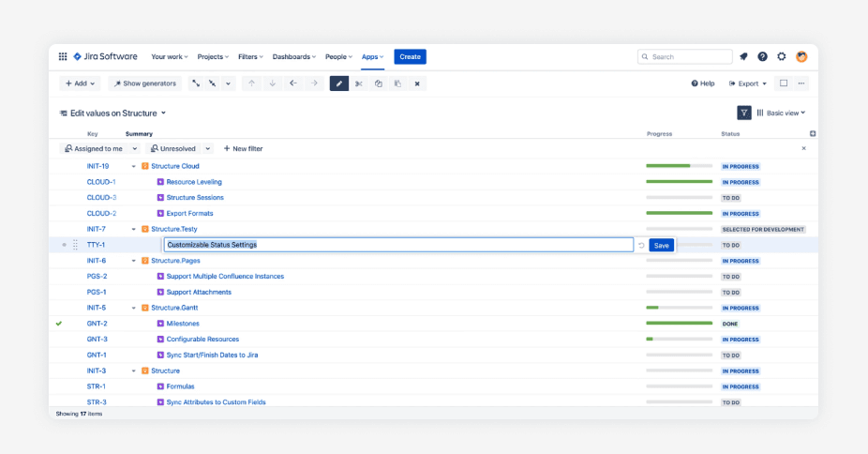The image size is (868, 454).
Task: Open the more options ellipsis menu
Action: point(801,83)
